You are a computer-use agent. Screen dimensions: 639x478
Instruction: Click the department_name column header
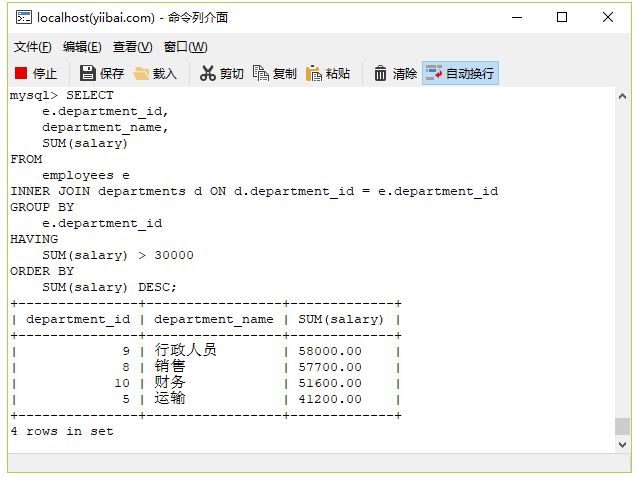[x=214, y=319]
